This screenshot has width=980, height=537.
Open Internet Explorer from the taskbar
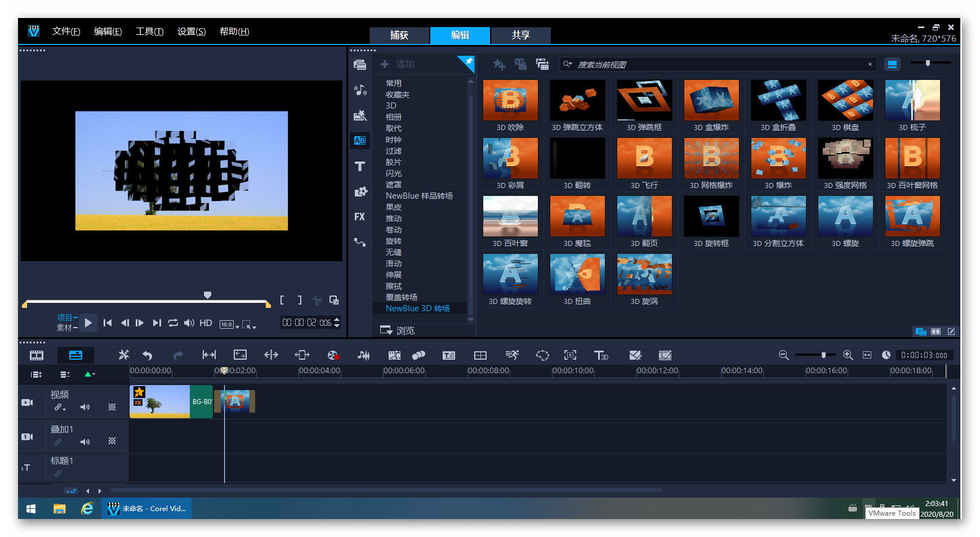pyautogui.click(x=87, y=509)
